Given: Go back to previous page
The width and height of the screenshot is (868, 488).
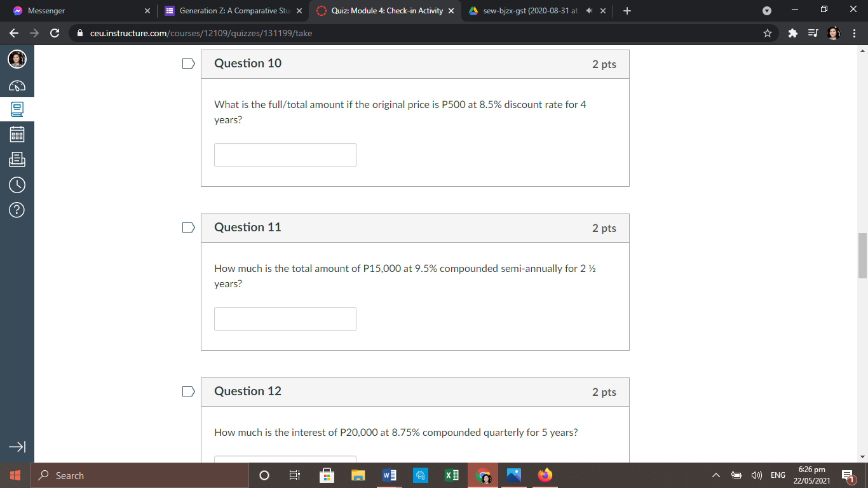Looking at the screenshot, I should point(14,33).
